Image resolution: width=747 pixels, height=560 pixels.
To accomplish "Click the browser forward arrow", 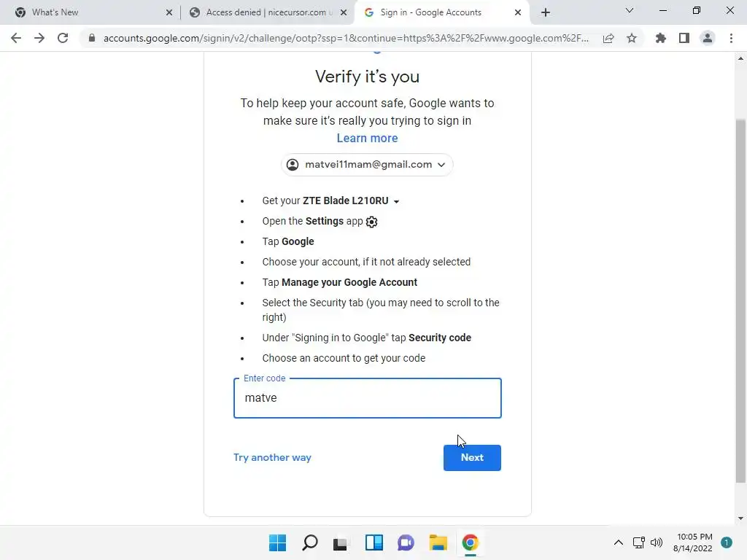I will click(x=39, y=38).
